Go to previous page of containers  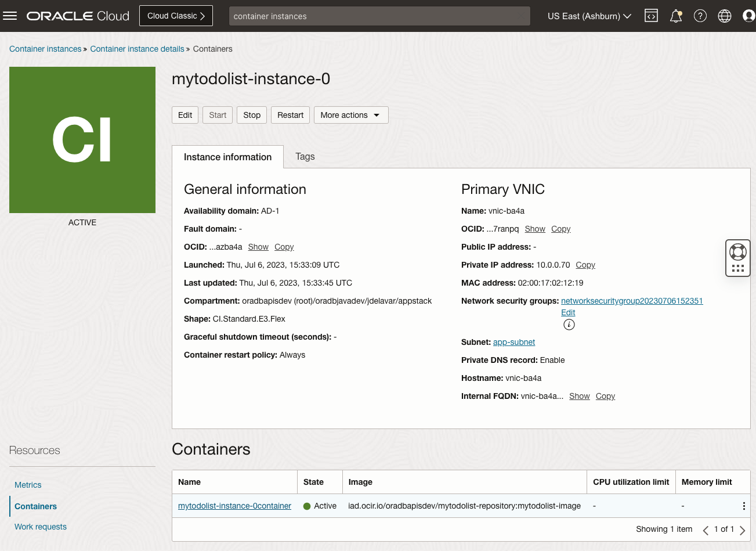[706, 530]
